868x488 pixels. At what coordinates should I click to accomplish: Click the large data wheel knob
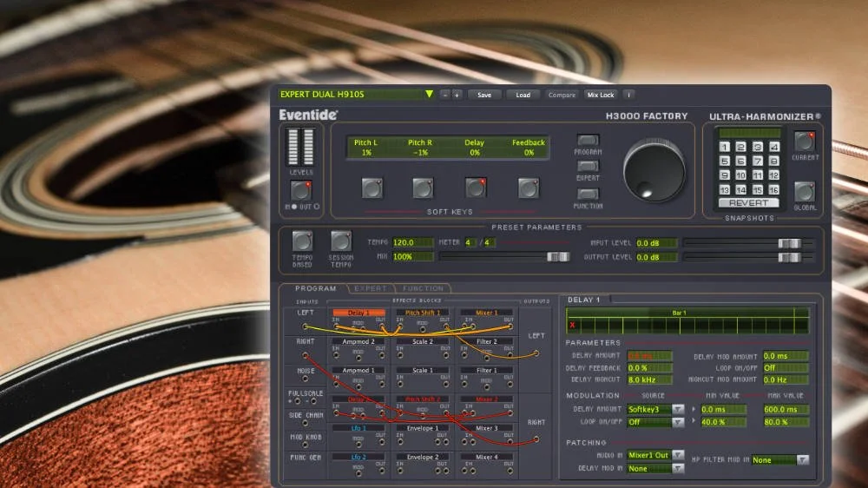click(654, 171)
